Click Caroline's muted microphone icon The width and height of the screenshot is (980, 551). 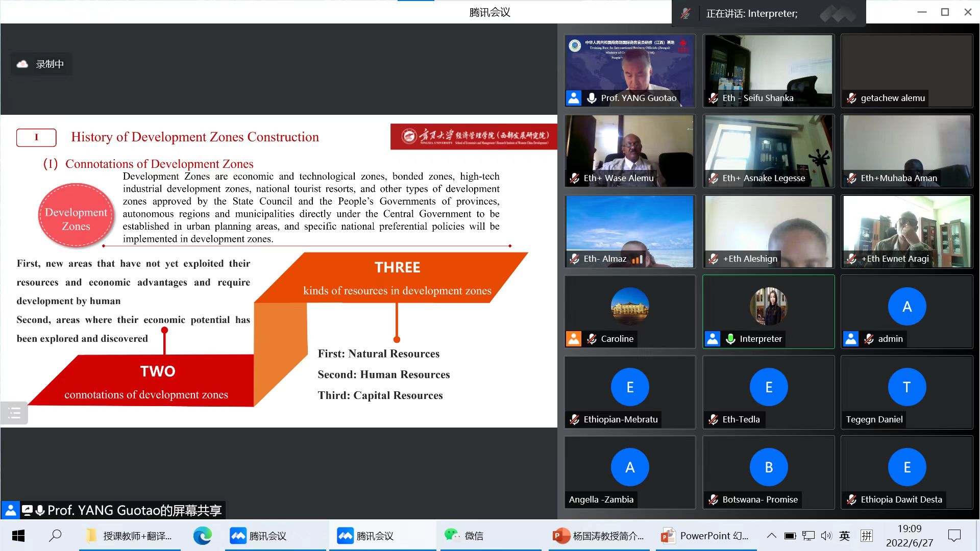point(592,339)
